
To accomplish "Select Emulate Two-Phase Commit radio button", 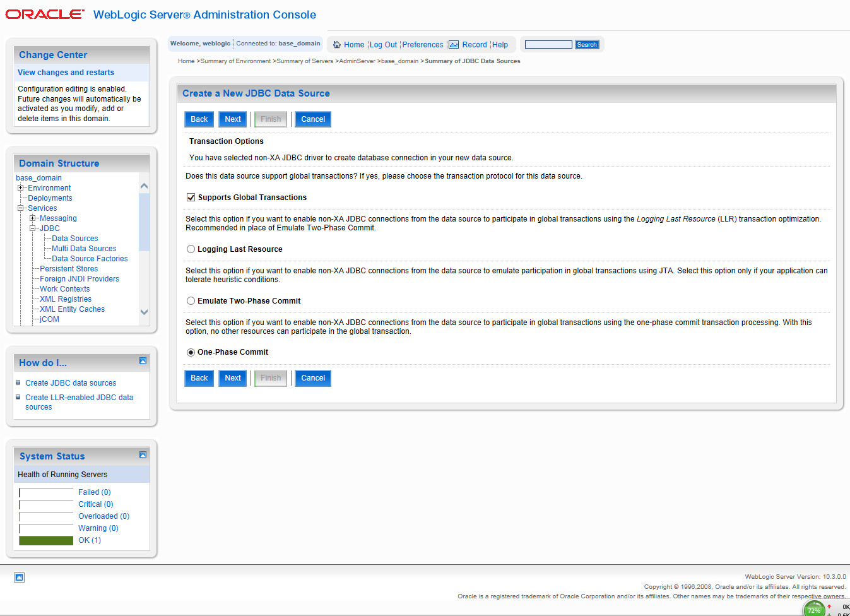I will point(191,301).
